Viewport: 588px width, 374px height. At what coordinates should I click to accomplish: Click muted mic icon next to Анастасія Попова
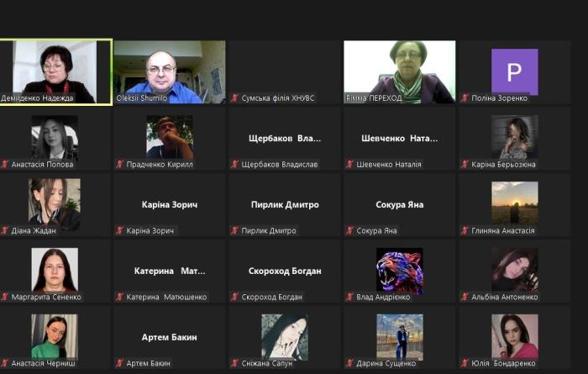(x=5, y=165)
